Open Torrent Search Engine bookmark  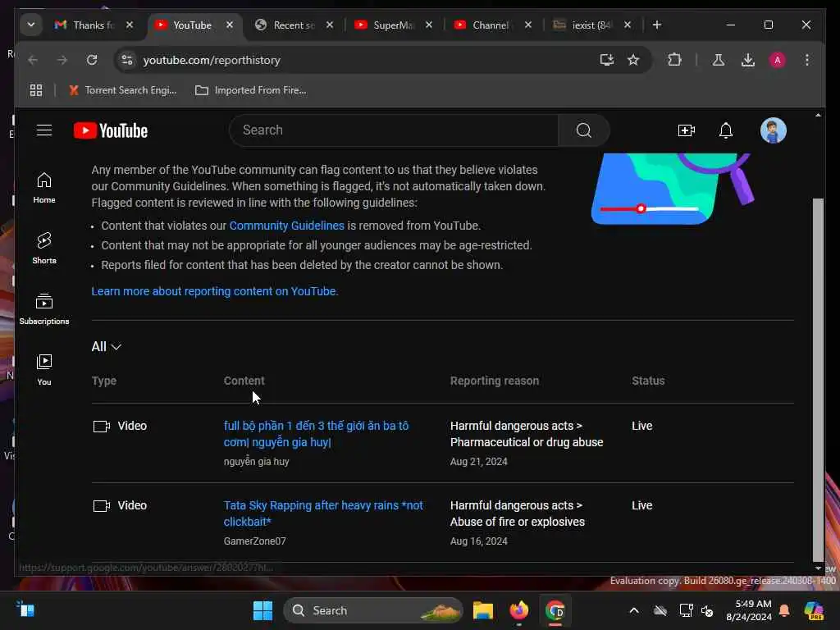point(123,90)
